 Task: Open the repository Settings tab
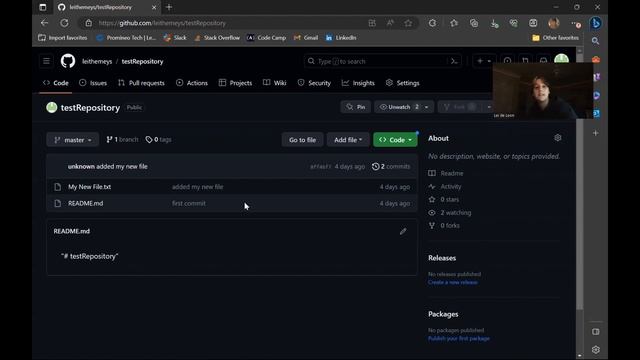tap(402, 83)
